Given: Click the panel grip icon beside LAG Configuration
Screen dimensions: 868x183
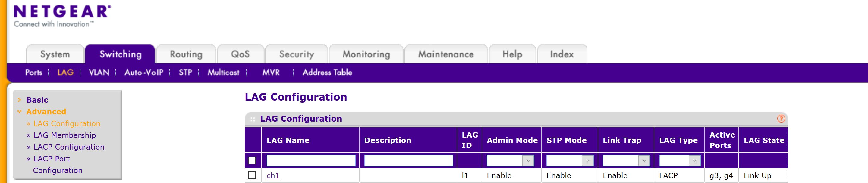Looking at the screenshot, I should (252, 119).
